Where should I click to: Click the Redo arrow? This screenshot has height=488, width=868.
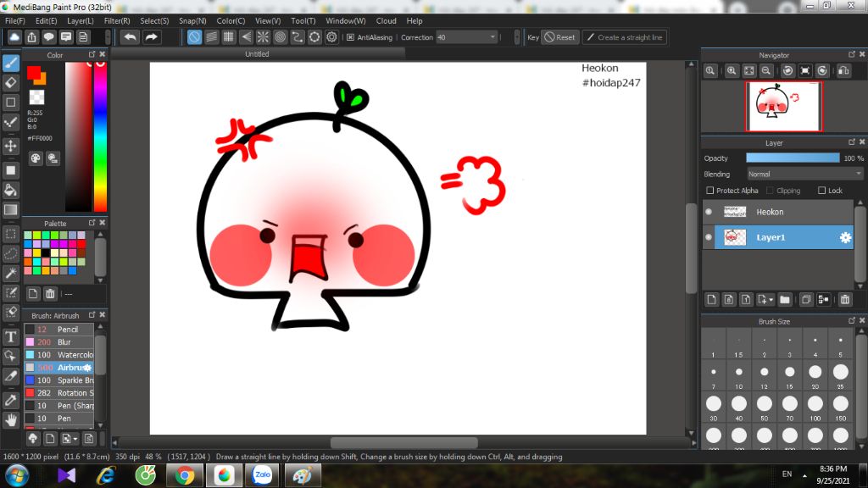pyautogui.click(x=151, y=37)
